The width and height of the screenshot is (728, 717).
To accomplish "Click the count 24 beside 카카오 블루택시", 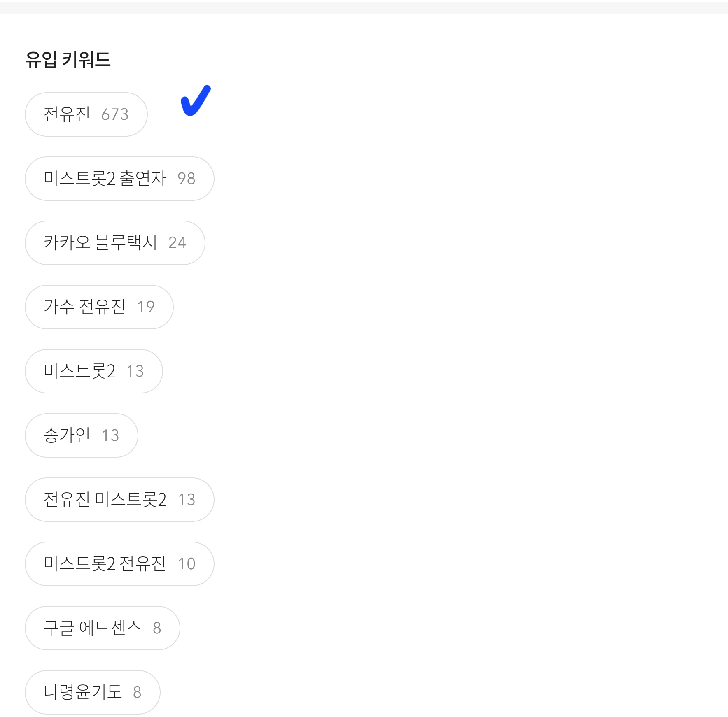I will point(177,243).
